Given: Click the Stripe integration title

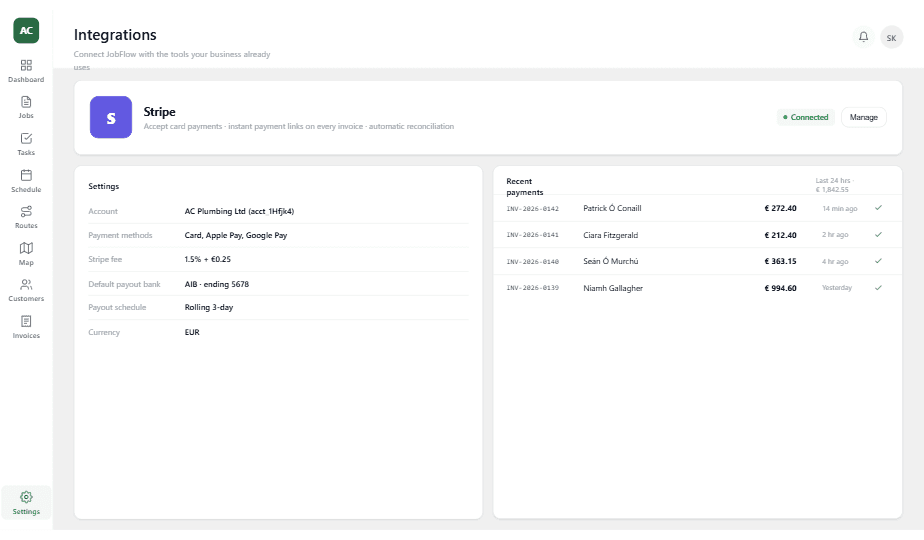Looking at the screenshot, I should [160, 111].
